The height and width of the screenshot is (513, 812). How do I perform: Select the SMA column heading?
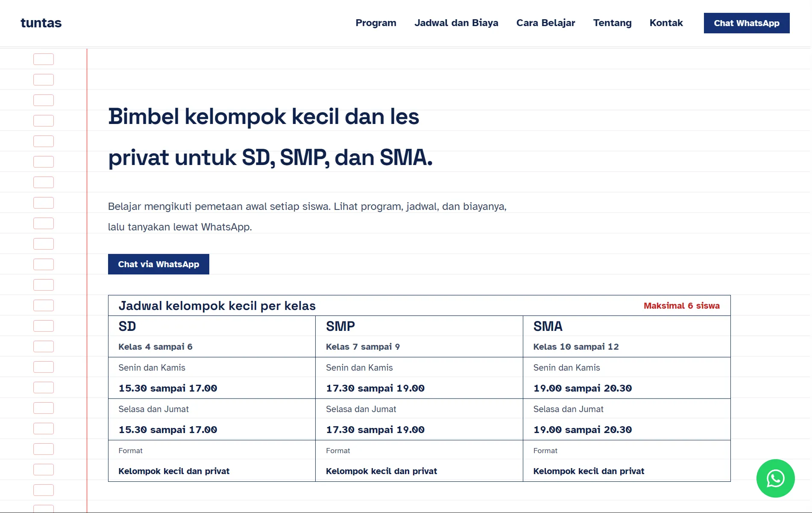click(548, 326)
